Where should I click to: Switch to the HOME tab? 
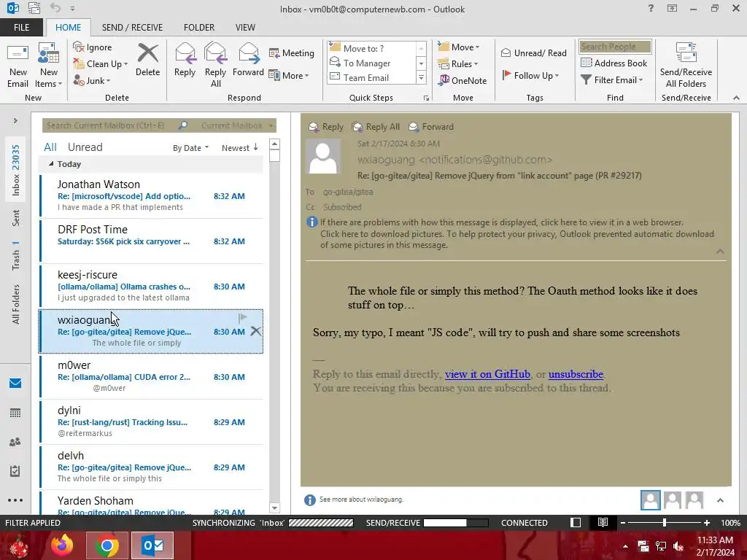[68, 27]
